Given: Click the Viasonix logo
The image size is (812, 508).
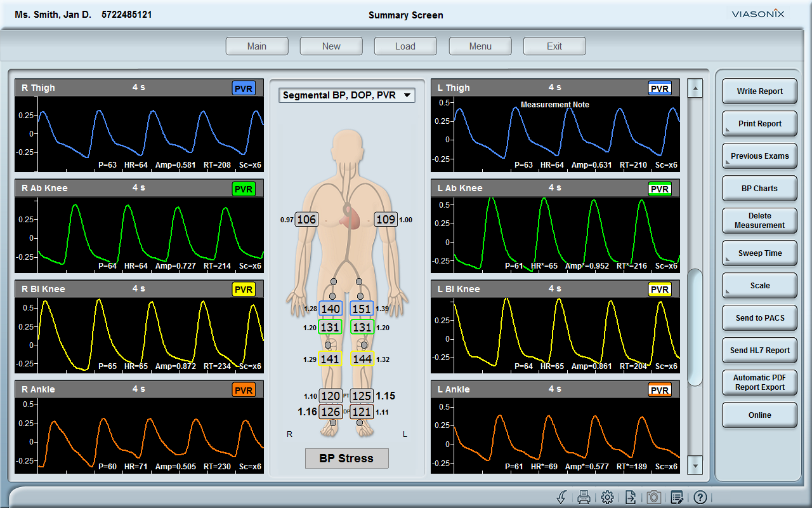Looking at the screenshot, I should (757, 14).
